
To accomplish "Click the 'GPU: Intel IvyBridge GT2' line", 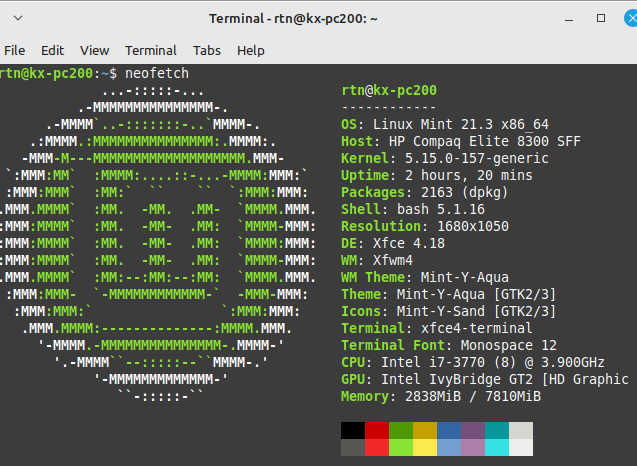I will coord(485,379).
